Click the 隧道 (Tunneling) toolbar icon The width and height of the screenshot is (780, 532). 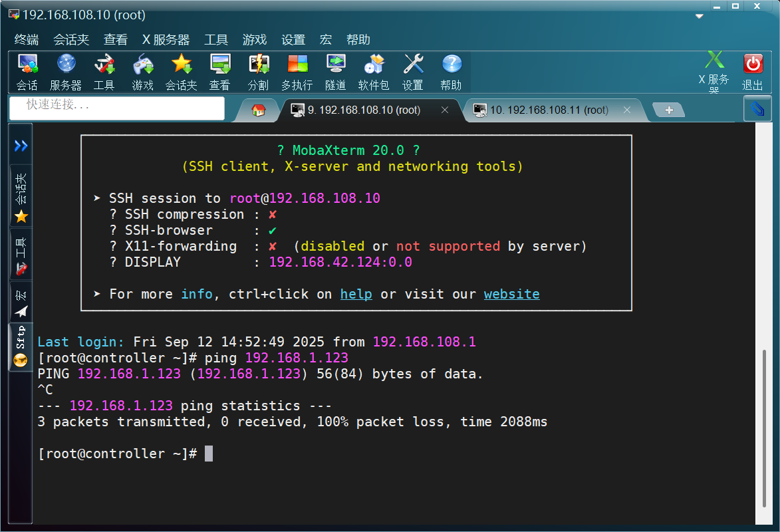pyautogui.click(x=336, y=72)
